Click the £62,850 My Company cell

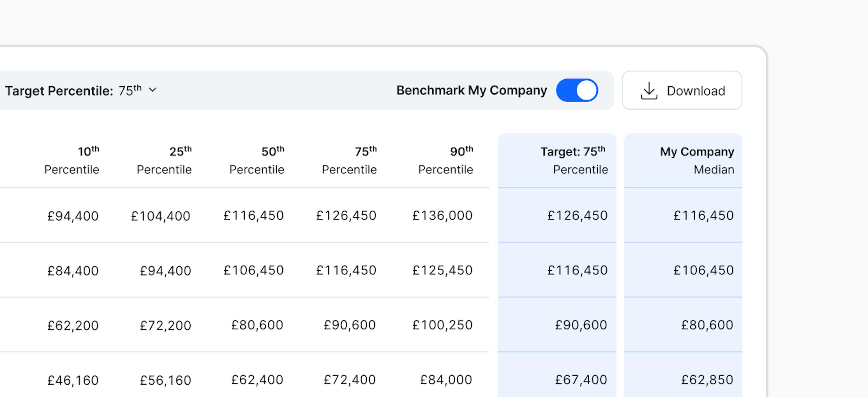tap(707, 380)
